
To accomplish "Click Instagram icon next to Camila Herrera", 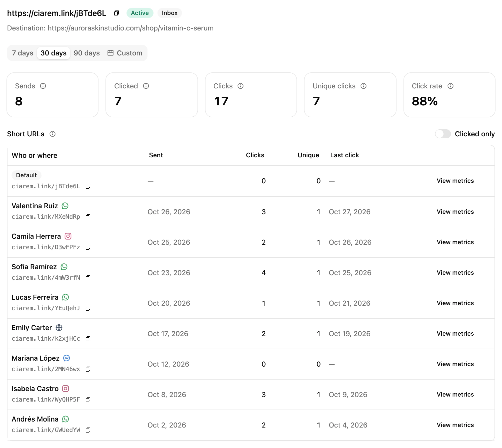I will click(x=68, y=236).
